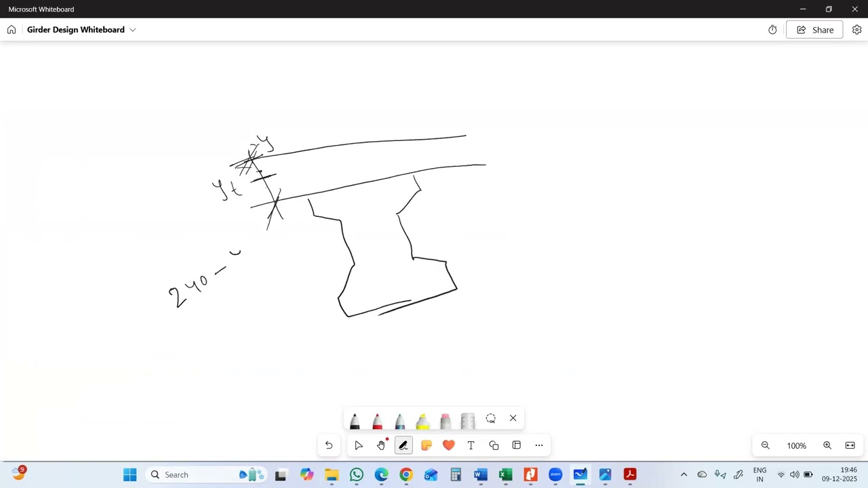The image size is (868, 488).
Task: Add a sticky note
Action: click(x=426, y=445)
